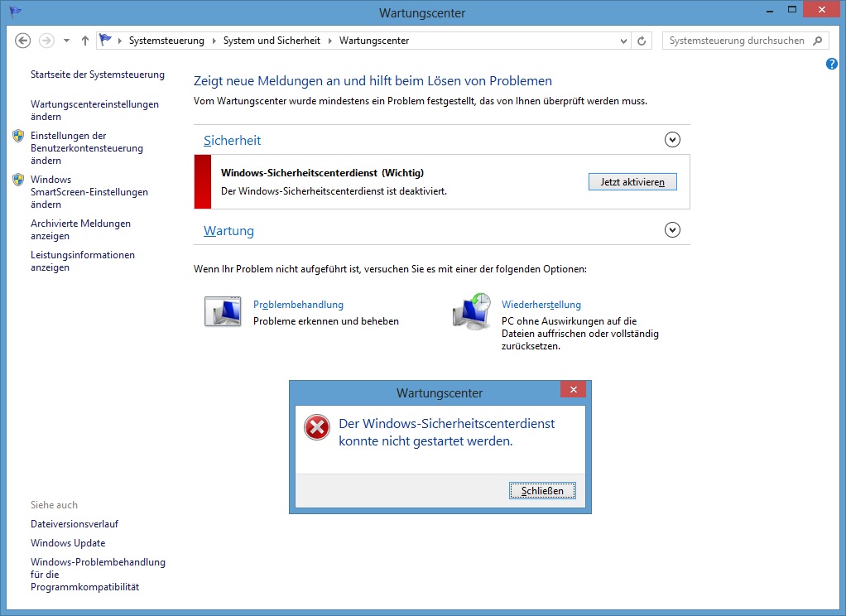846x616 pixels.
Task: Click shield icon beside Benutzerkontensteuerung link
Action: [x=18, y=136]
